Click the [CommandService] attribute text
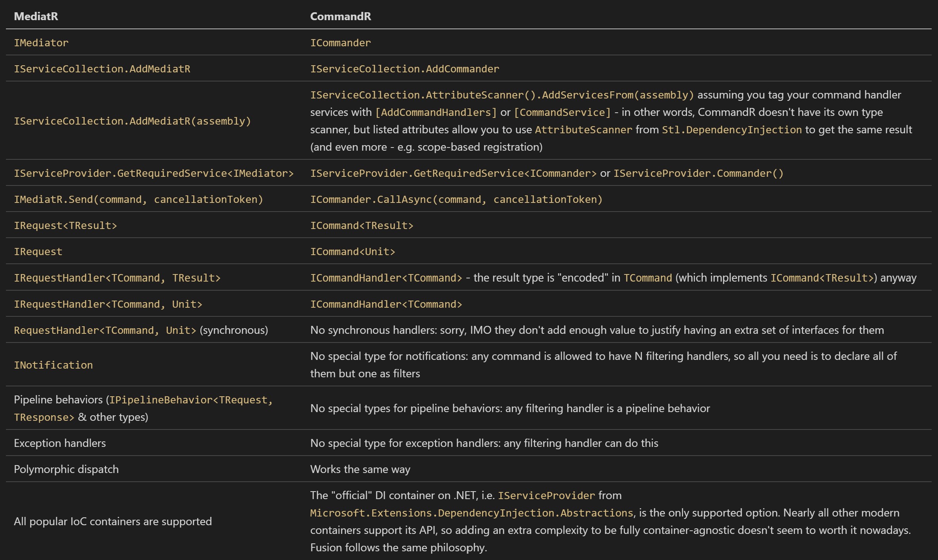This screenshot has height=560, width=938. click(x=562, y=112)
